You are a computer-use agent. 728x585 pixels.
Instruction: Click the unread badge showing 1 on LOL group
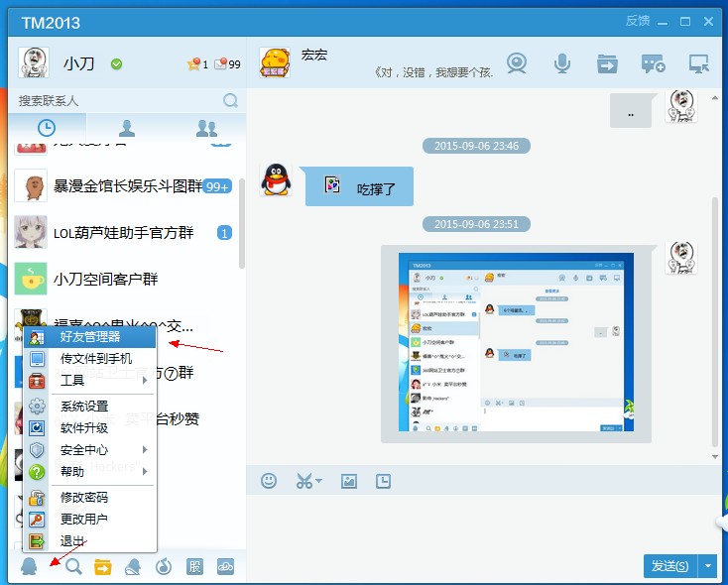click(225, 233)
